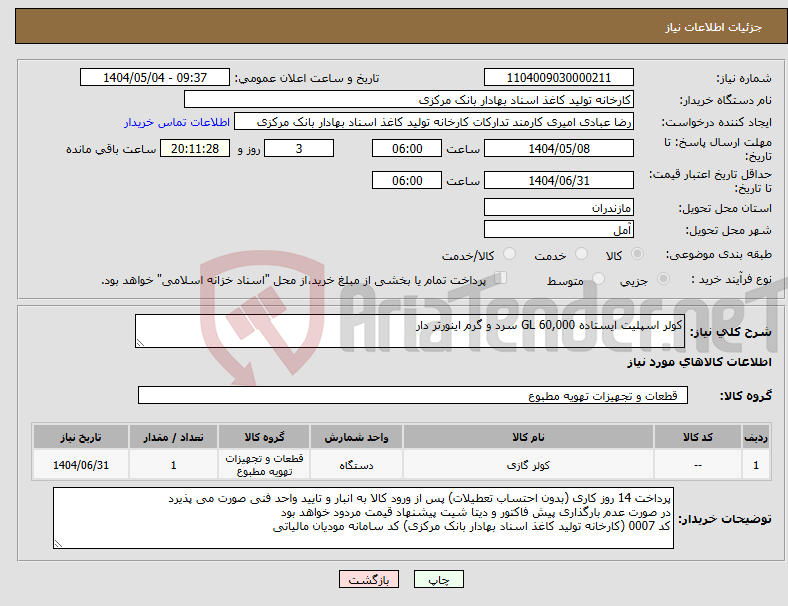Click the remaining days field showing 3

(299, 149)
